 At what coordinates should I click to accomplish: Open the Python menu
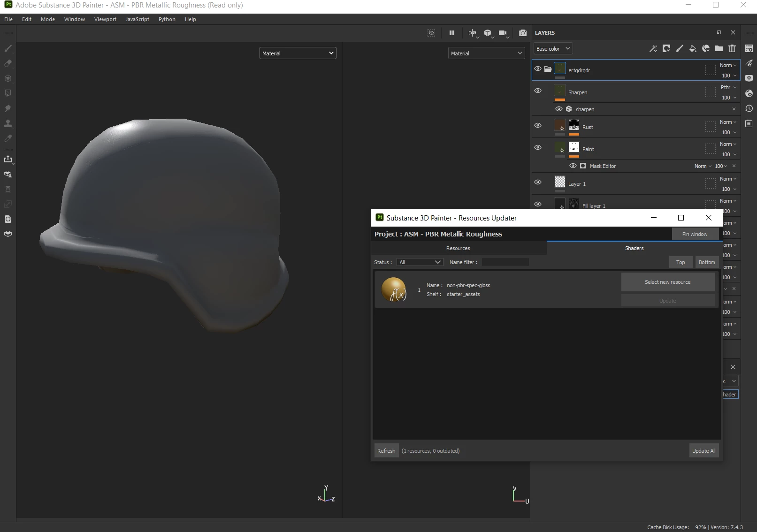pyautogui.click(x=167, y=19)
